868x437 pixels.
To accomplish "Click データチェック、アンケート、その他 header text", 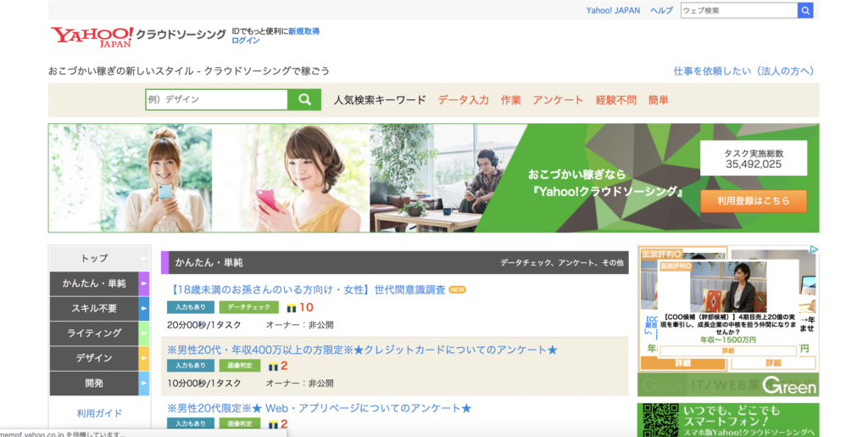I will click(562, 263).
